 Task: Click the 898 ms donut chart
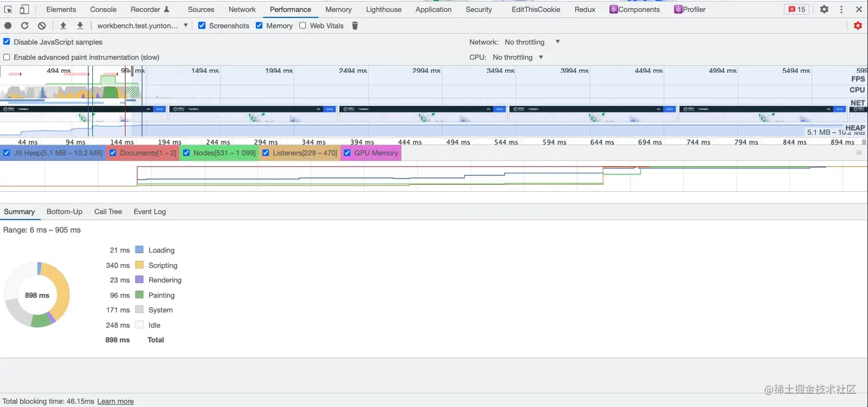click(x=37, y=295)
